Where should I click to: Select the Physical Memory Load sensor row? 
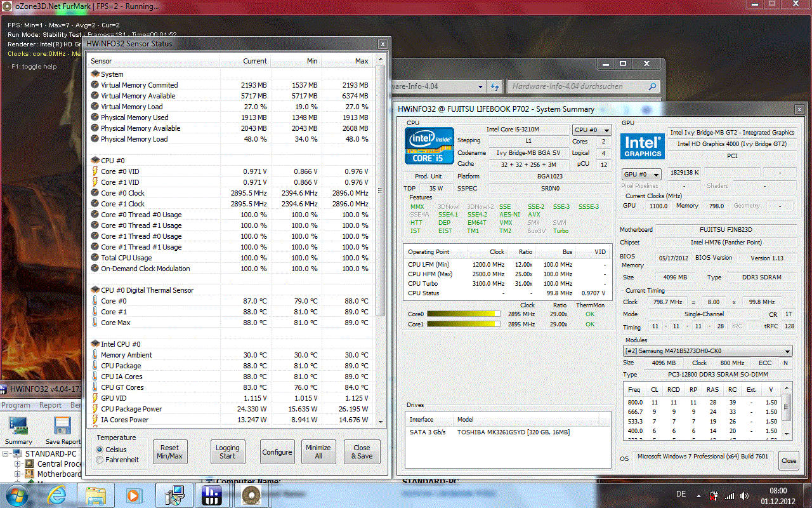coord(230,139)
